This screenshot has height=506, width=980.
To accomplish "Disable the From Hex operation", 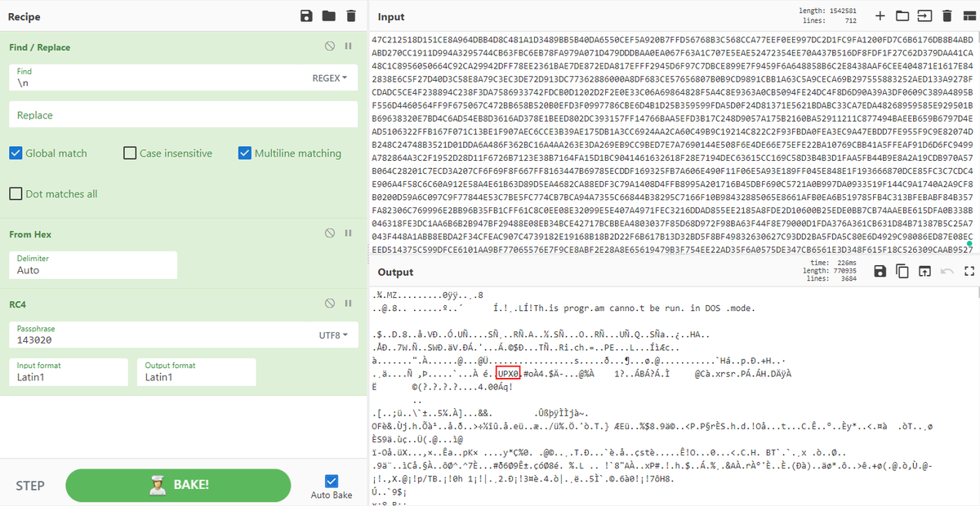I will point(332,233).
